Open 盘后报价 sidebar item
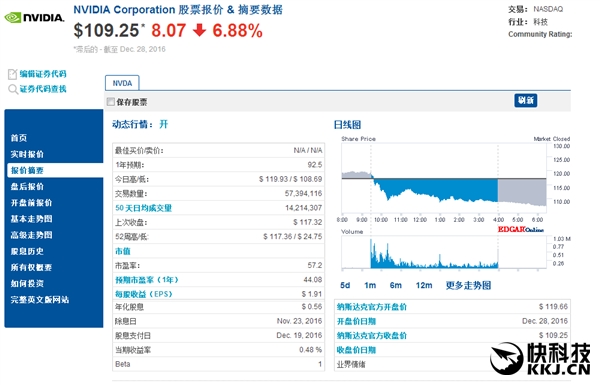The height and width of the screenshot is (385, 600). [x=27, y=186]
